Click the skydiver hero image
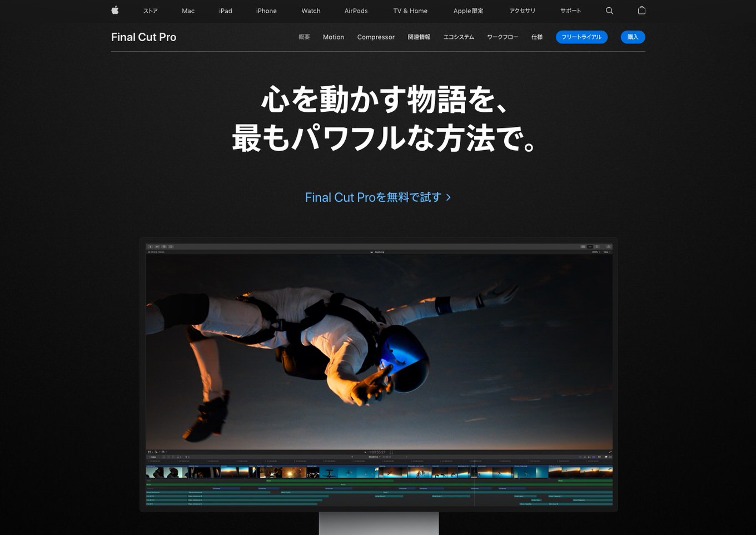756x535 pixels. (x=379, y=352)
